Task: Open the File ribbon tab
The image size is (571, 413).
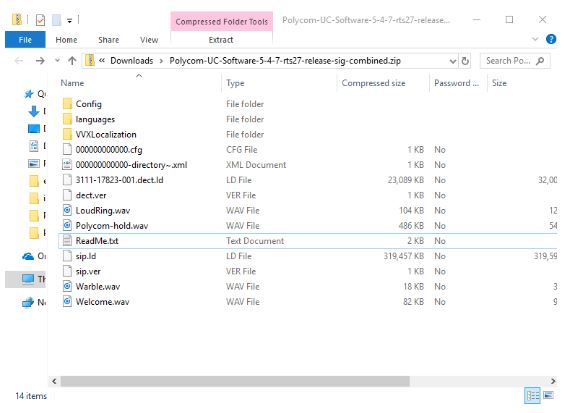Action: click(25, 40)
